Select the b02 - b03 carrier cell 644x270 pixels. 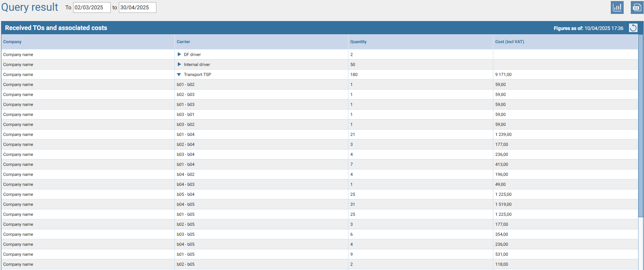[x=261, y=95]
